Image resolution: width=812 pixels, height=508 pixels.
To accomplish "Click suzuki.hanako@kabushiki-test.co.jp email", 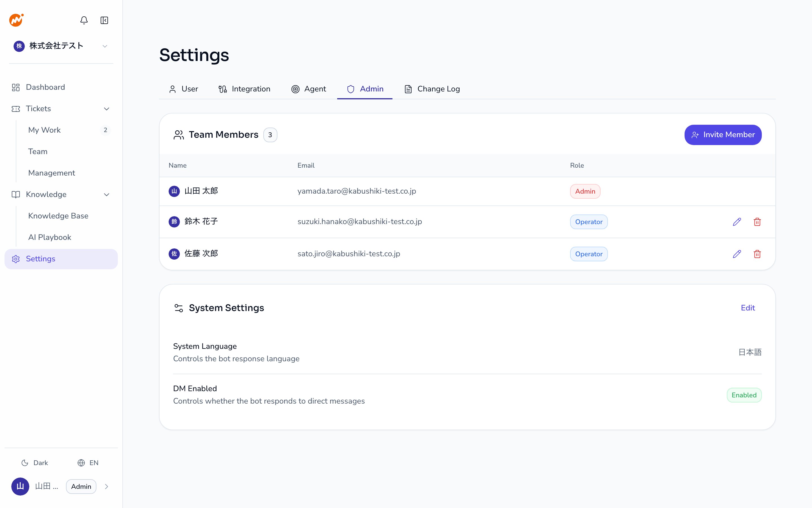I will point(360,222).
